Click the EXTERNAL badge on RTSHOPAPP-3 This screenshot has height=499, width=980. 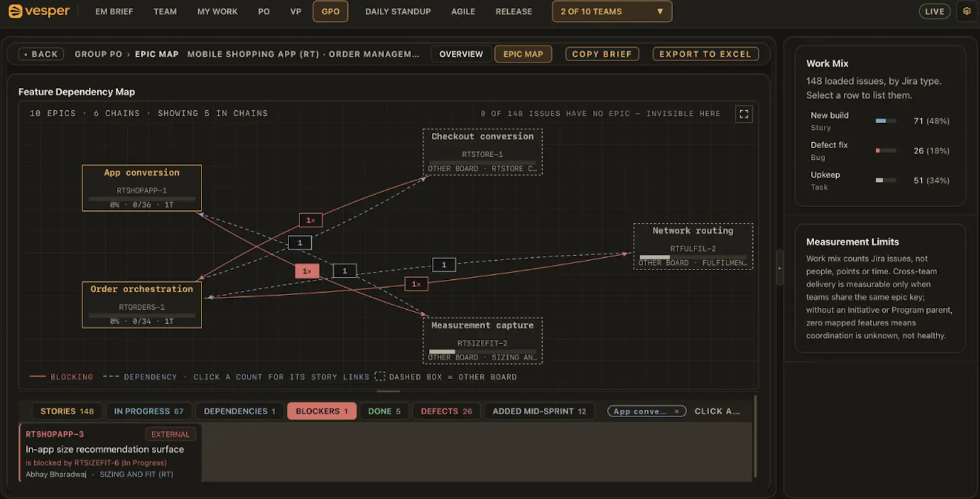point(170,434)
